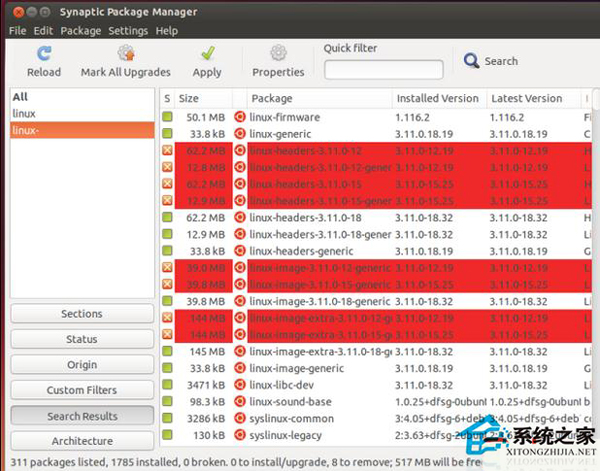The width and height of the screenshot is (600, 471).
Task: Click the linux-libc-dev package name
Action: [x=282, y=385]
